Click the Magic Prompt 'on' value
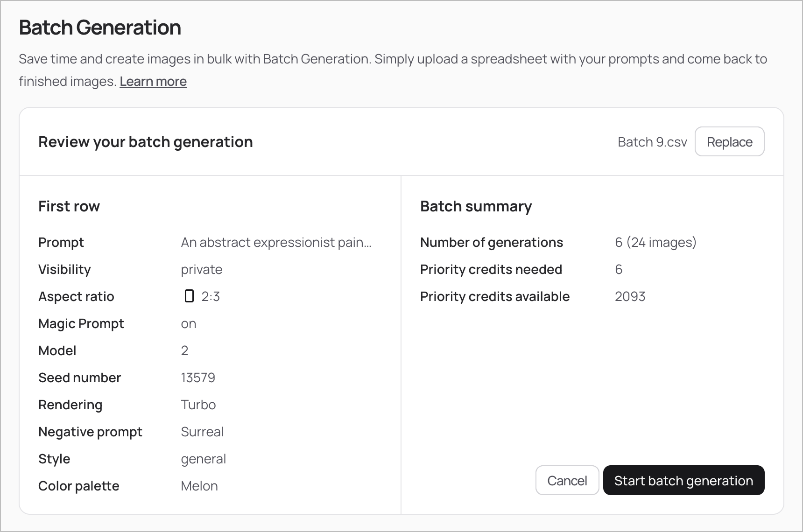 point(189,324)
